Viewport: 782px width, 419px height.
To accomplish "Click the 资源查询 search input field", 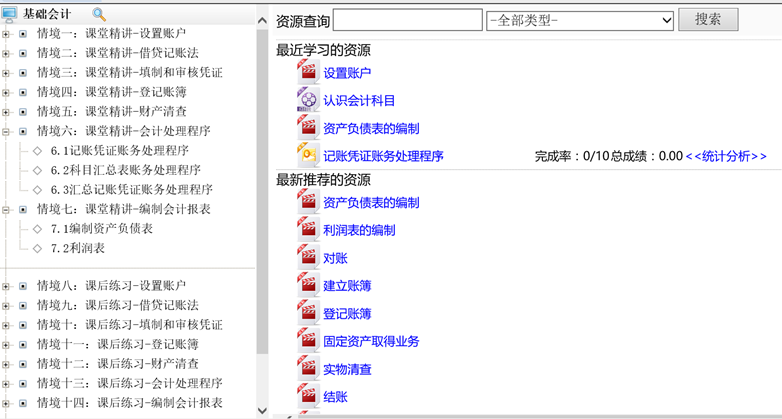I will [x=407, y=20].
